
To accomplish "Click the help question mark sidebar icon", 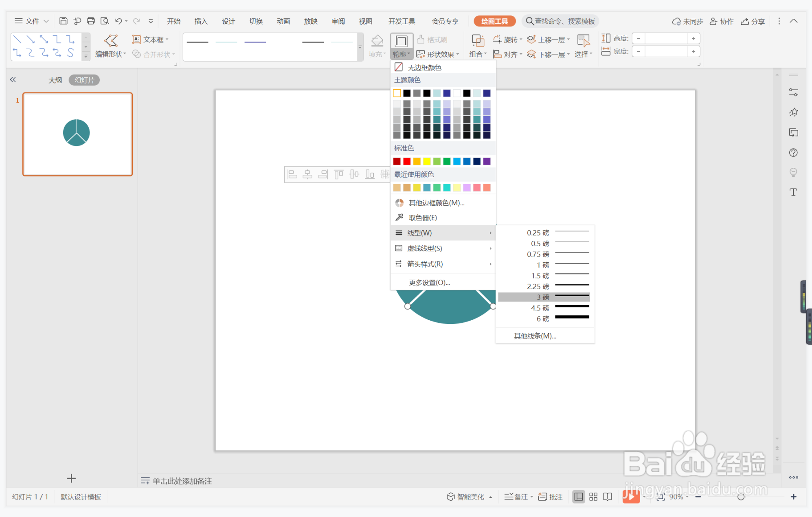I will pos(793,153).
